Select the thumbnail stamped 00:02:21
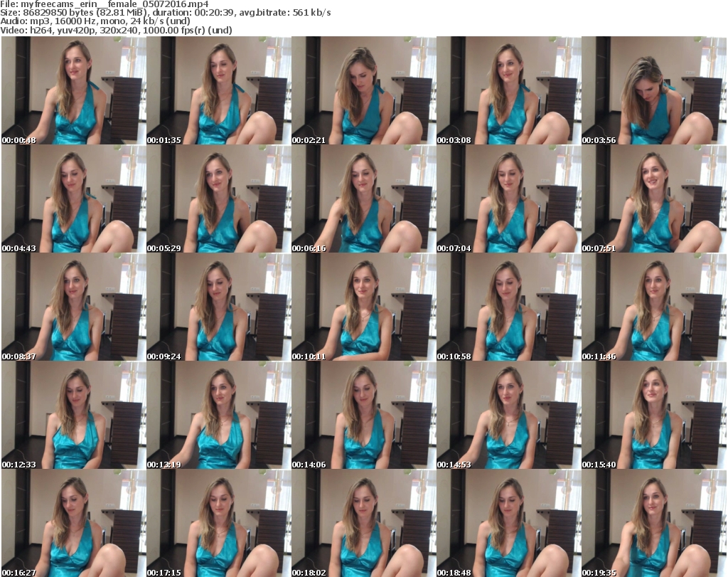 click(x=363, y=90)
